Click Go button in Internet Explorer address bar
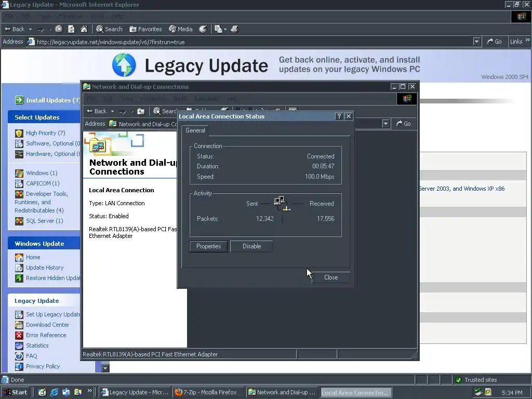The width and height of the screenshot is (532, 399). pos(495,42)
